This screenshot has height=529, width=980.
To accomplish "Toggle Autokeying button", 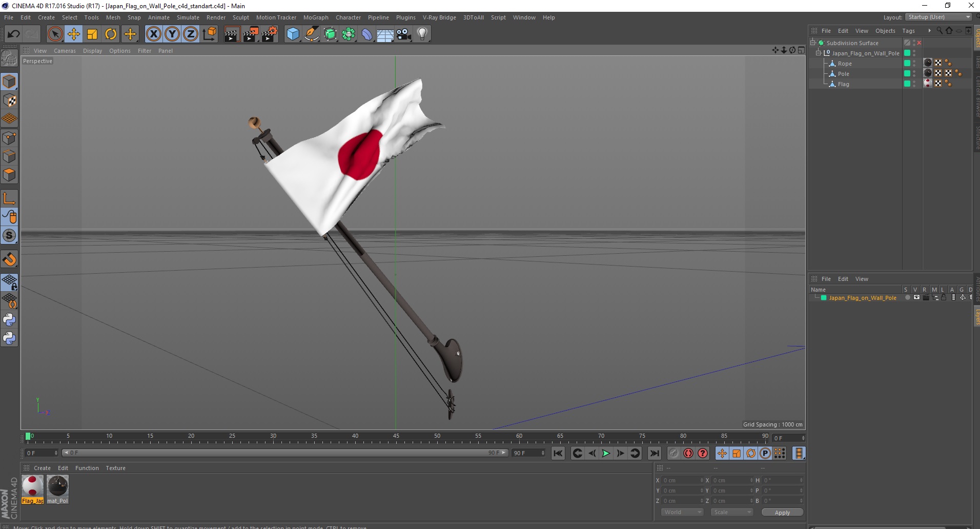I will pos(688,453).
